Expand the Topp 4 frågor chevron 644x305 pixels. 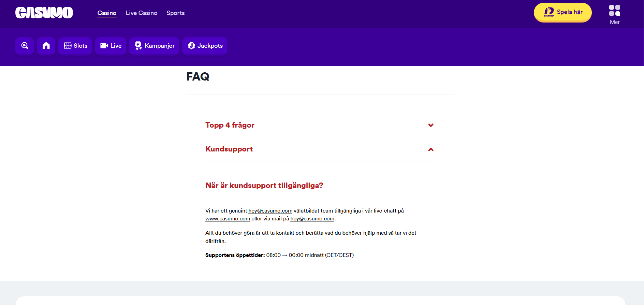click(431, 125)
